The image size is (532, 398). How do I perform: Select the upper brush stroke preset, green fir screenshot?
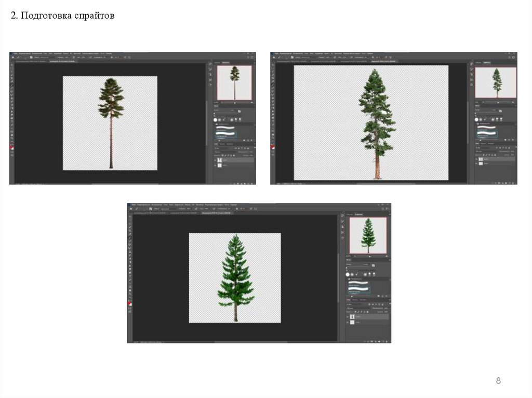coord(358,282)
